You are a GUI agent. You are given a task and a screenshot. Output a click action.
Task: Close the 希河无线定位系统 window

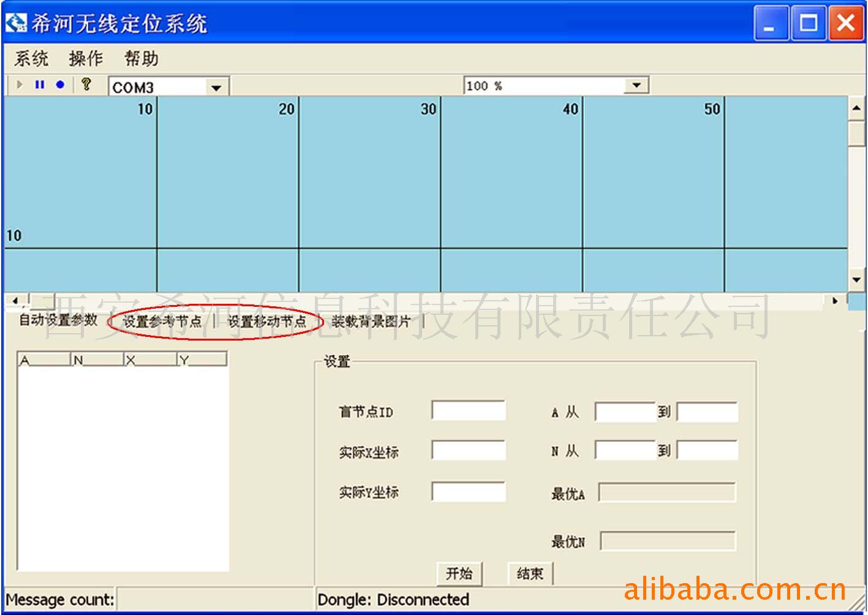point(846,23)
